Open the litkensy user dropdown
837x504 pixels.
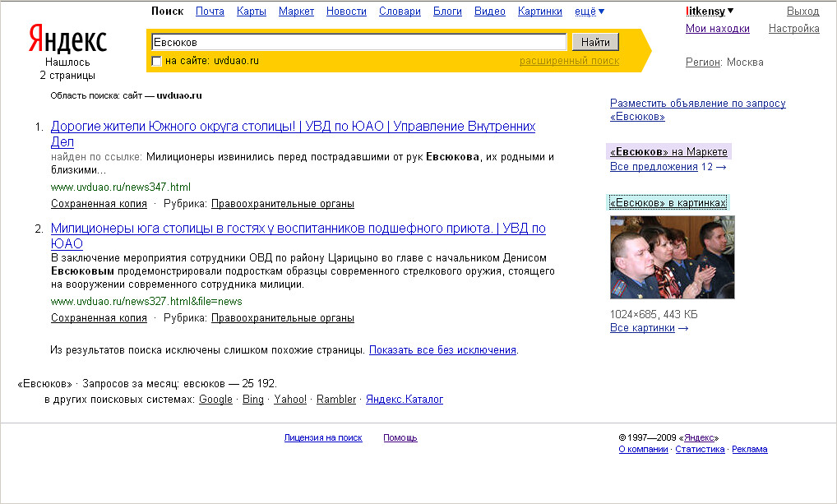point(710,12)
